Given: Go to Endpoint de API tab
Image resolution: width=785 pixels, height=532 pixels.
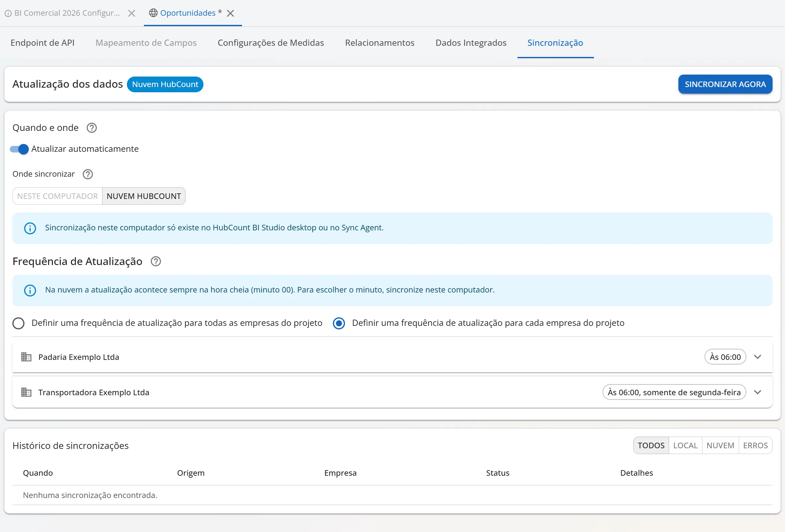Looking at the screenshot, I should pyautogui.click(x=43, y=43).
